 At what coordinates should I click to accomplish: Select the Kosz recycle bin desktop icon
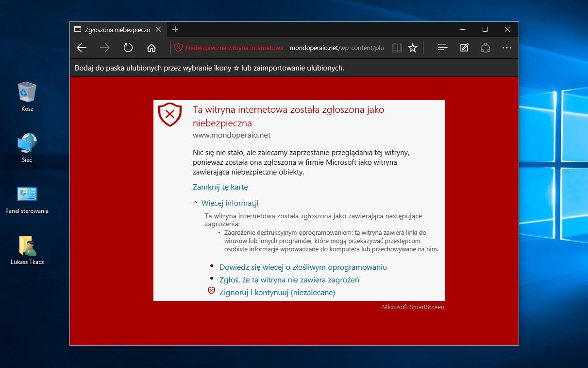(27, 97)
